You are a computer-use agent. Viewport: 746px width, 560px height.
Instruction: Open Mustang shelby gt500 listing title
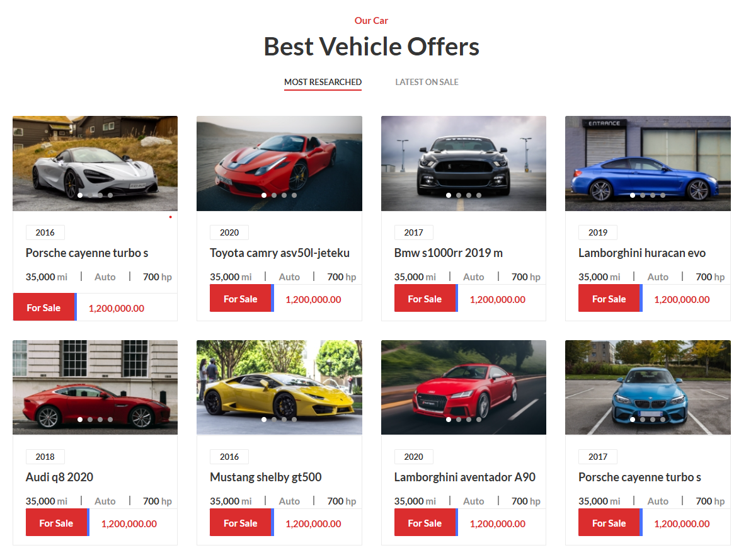[265, 477]
